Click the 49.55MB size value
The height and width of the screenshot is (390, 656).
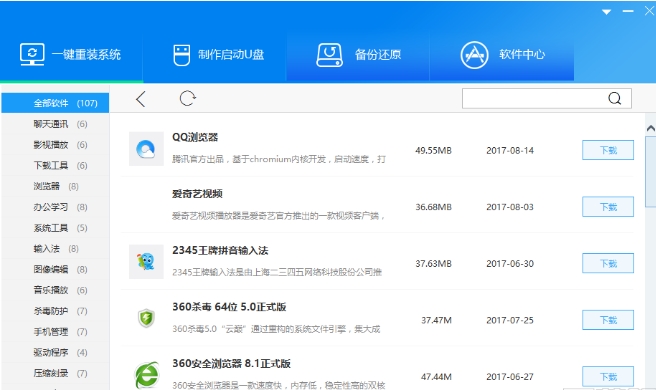(433, 150)
